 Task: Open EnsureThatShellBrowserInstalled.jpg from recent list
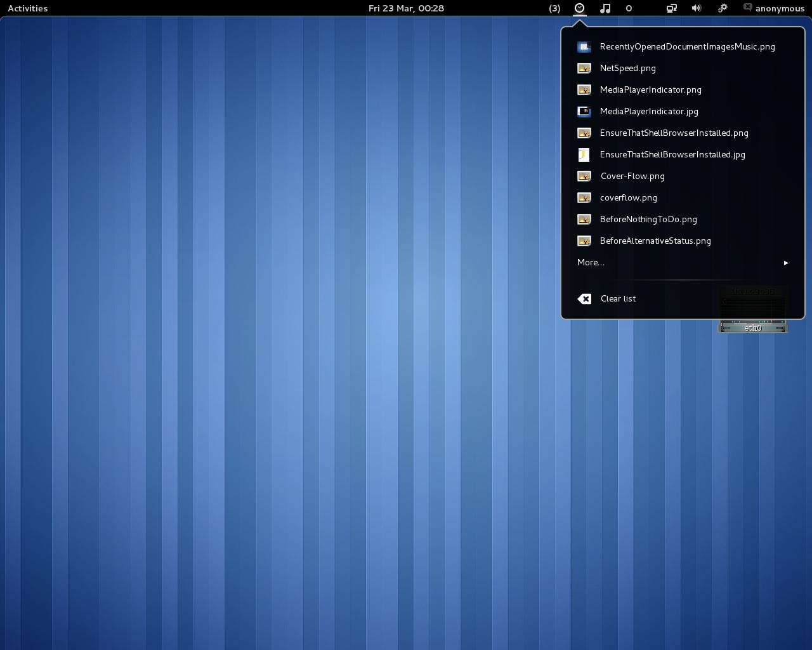pos(683,155)
